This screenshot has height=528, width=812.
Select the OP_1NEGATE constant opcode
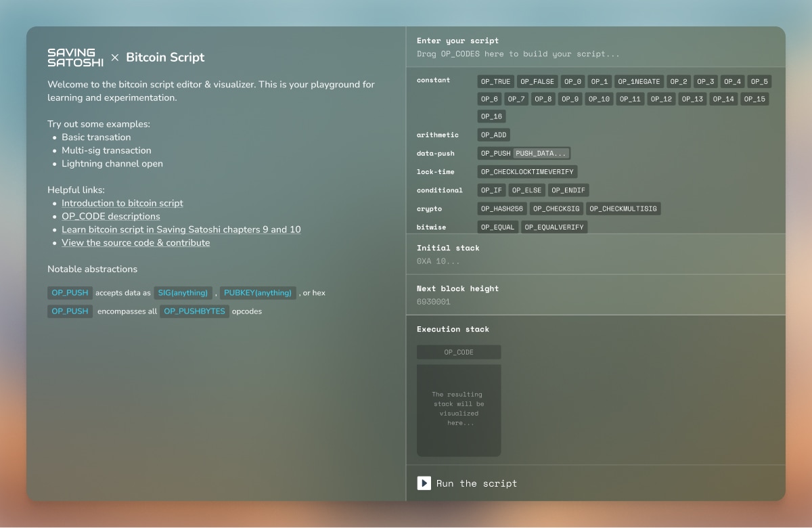coord(638,81)
